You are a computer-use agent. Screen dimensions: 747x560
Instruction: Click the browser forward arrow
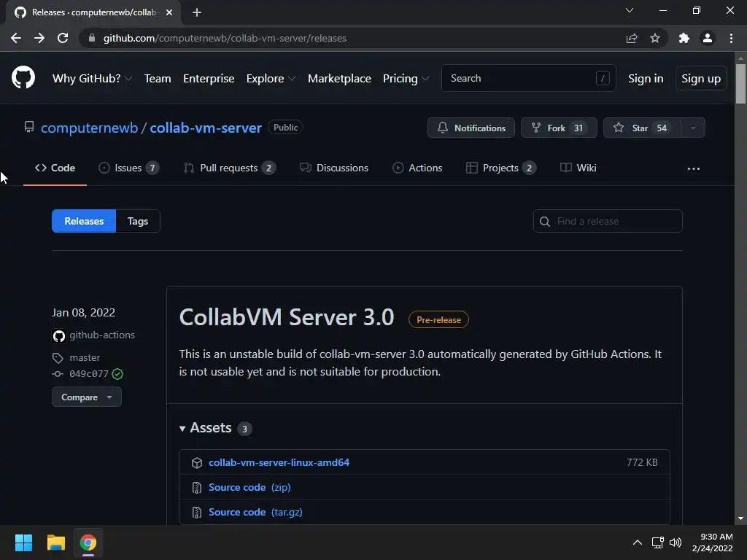tap(39, 38)
